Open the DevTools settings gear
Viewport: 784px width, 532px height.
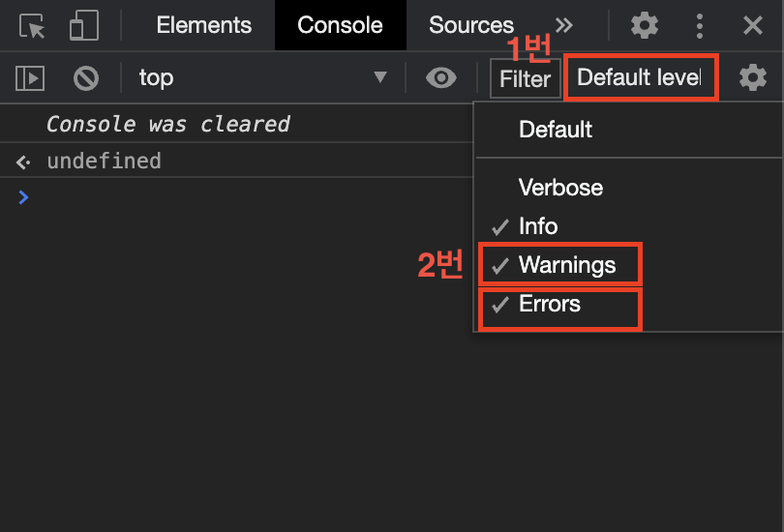pos(645,26)
